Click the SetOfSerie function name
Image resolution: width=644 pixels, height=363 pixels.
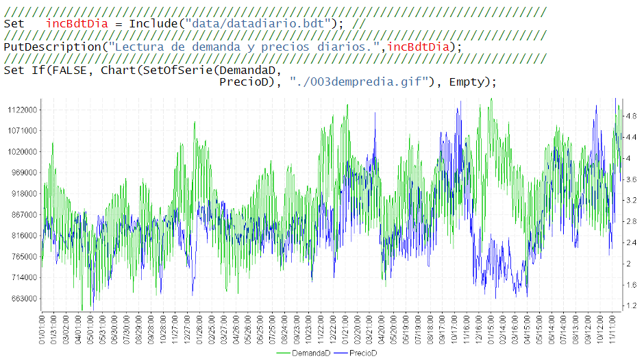point(178,71)
